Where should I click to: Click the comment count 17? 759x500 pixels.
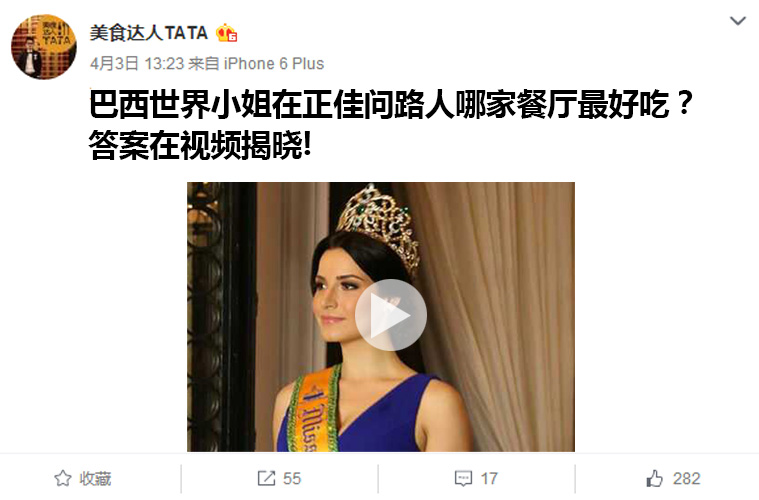pos(489,479)
